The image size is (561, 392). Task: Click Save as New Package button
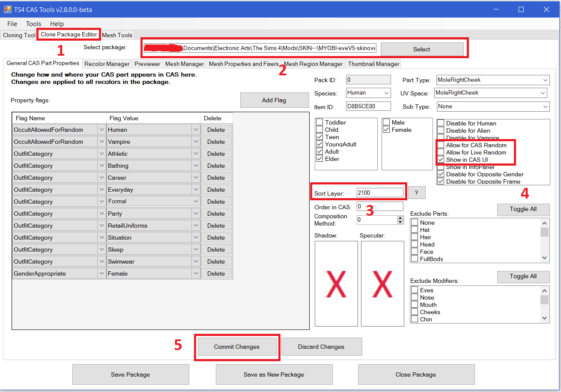[x=274, y=374]
